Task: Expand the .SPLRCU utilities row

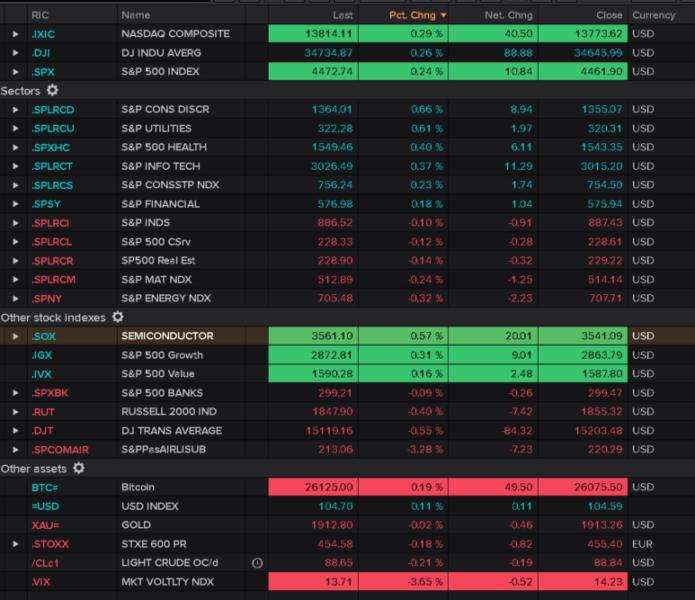Action: tap(16, 129)
